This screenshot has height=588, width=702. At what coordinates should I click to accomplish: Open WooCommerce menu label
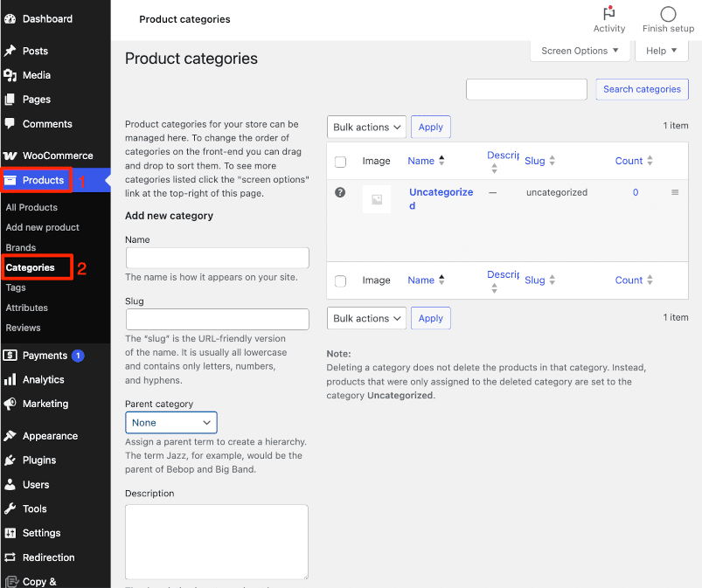(58, 156)
